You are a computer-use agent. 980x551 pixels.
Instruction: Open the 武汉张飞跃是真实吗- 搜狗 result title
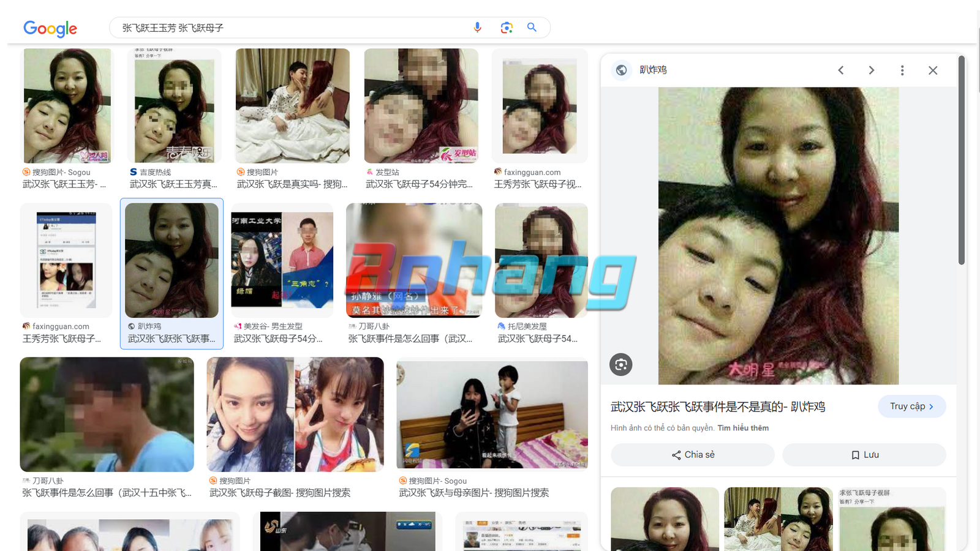coord(292,184)
